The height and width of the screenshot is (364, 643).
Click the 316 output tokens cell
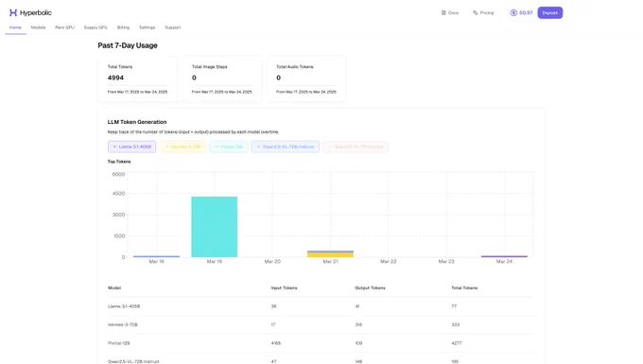click(358, 324)
